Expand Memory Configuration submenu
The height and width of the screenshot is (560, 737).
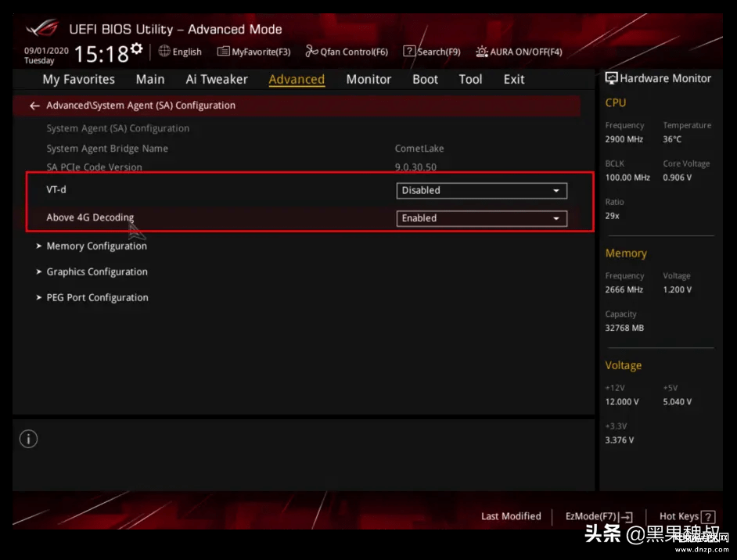pos(96,246)
